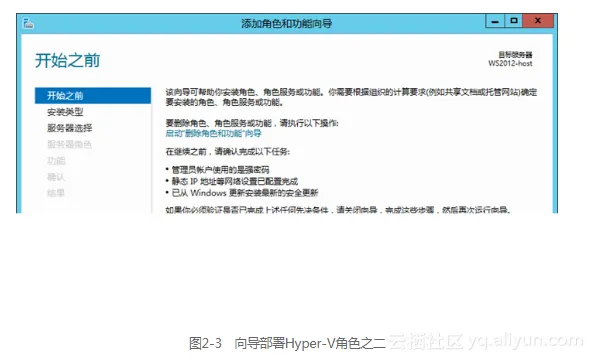Open the 启动"删除角色和功能"向导 link
Image resolution: width=594 pixels, height=361 pixels.
pyautogui.click(x=213, y=133)
